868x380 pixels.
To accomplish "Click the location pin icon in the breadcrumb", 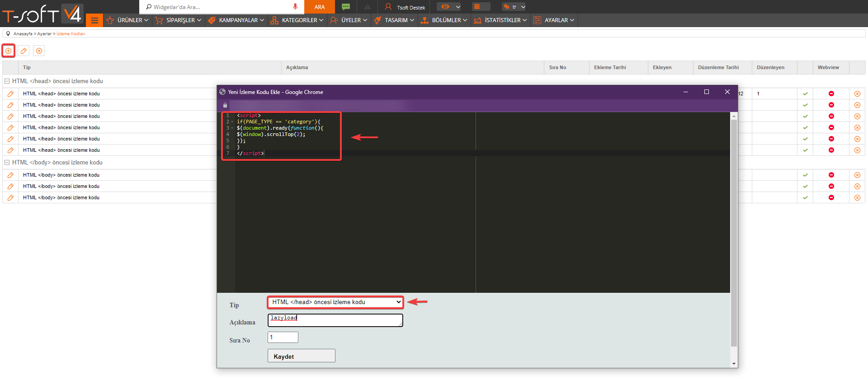I will click(8, 33).
